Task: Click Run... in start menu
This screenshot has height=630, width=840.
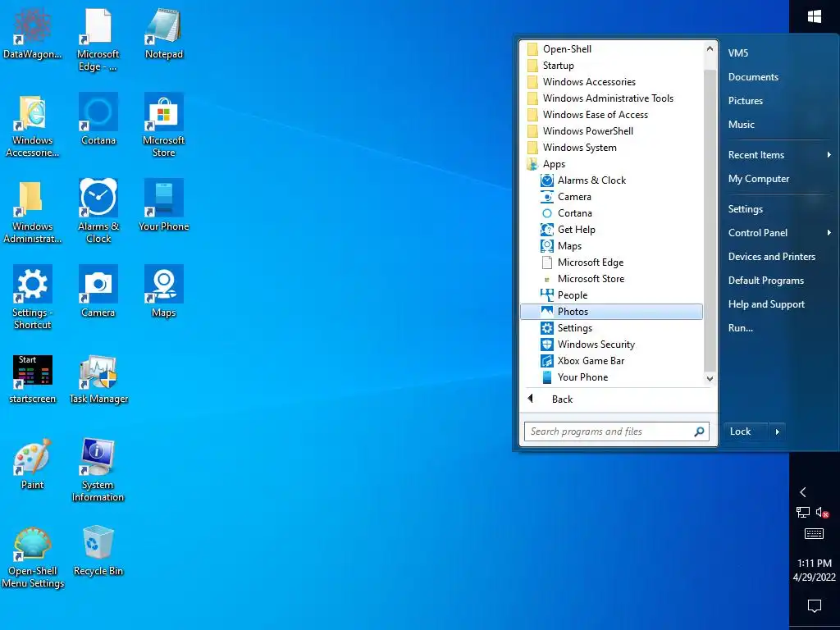Action: (741, 328)
